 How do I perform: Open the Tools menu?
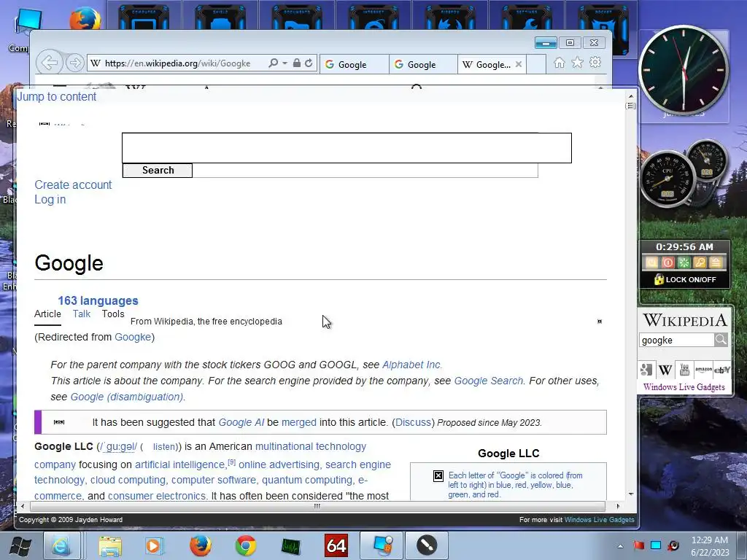point(113,314)
